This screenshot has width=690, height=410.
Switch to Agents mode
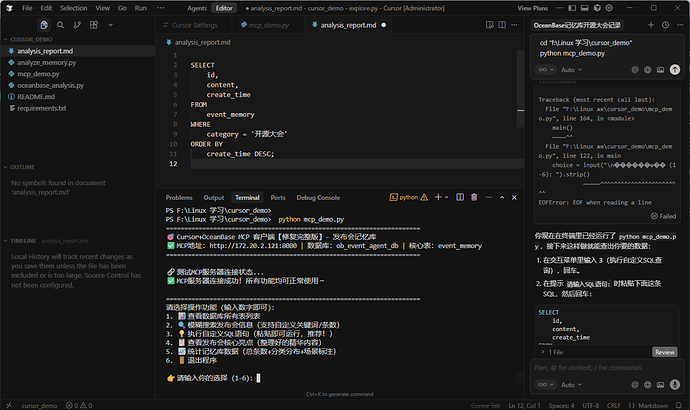click(197, 7)
